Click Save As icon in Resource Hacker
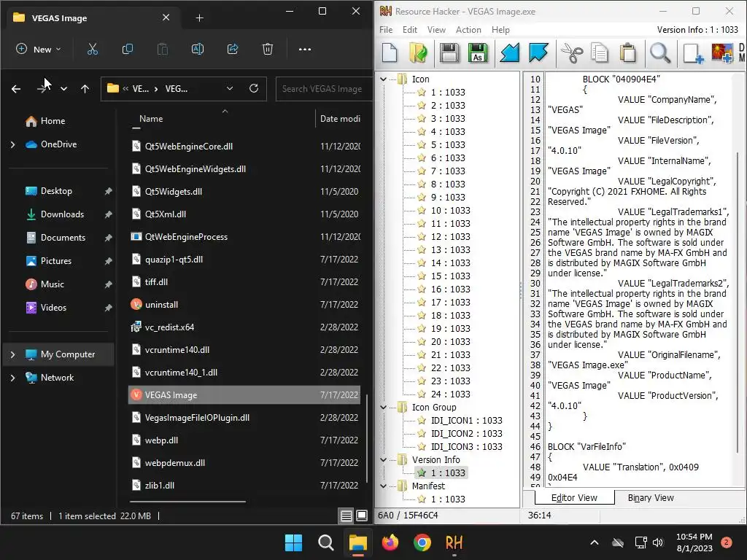Image resolution: width=747 pixels, height=560 pixels. coord(478,52)
